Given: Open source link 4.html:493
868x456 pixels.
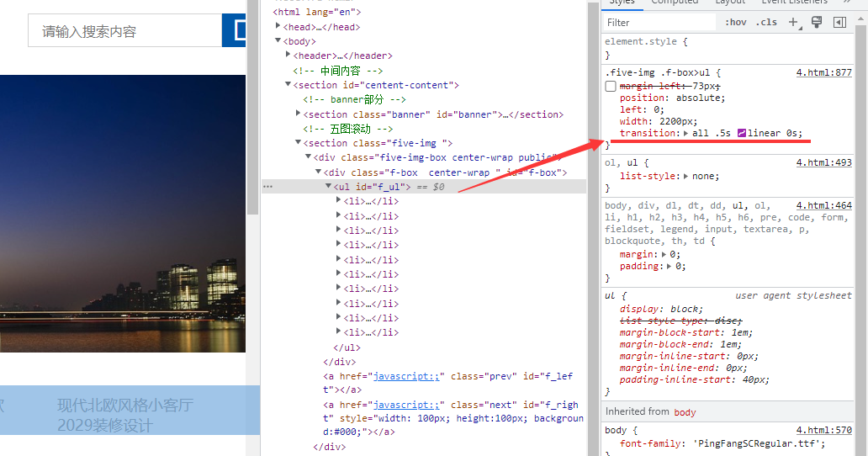Looking at the screenshot, I should click(823, 162).
